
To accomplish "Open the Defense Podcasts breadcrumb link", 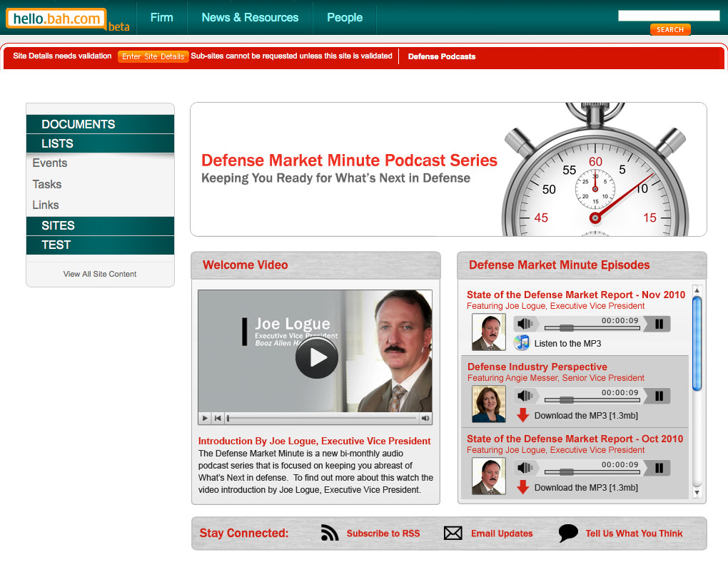I will click(442, 56).
